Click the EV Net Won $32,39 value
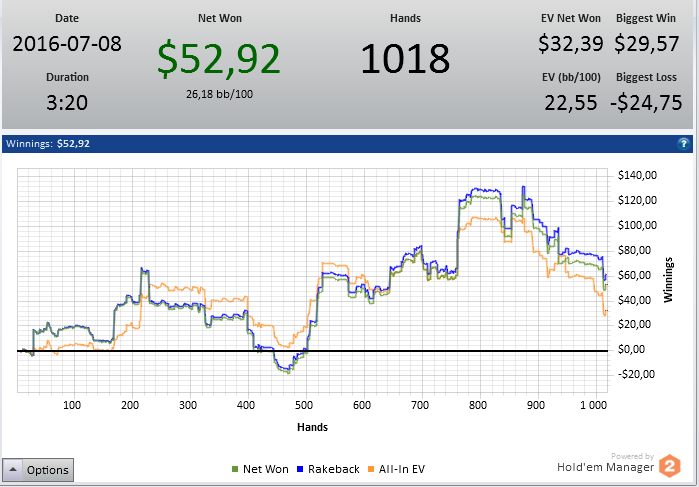Image resolution: width=699 pixels, height=487 pixels. point(571,44)
